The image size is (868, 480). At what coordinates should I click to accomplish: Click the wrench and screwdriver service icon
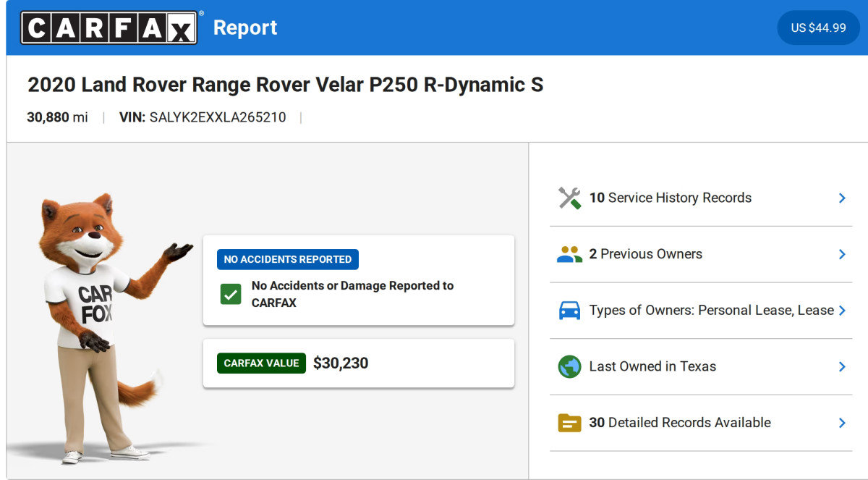[x=570, y=198]
